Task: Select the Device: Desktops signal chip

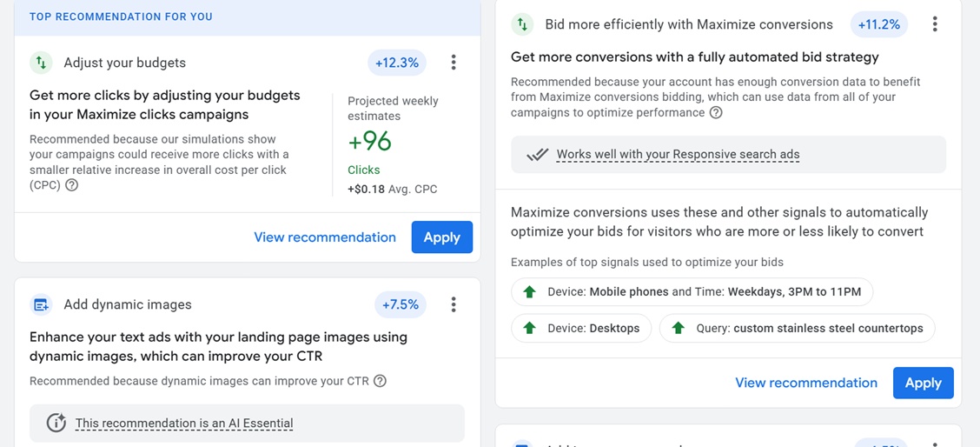Action: point(581,329)
